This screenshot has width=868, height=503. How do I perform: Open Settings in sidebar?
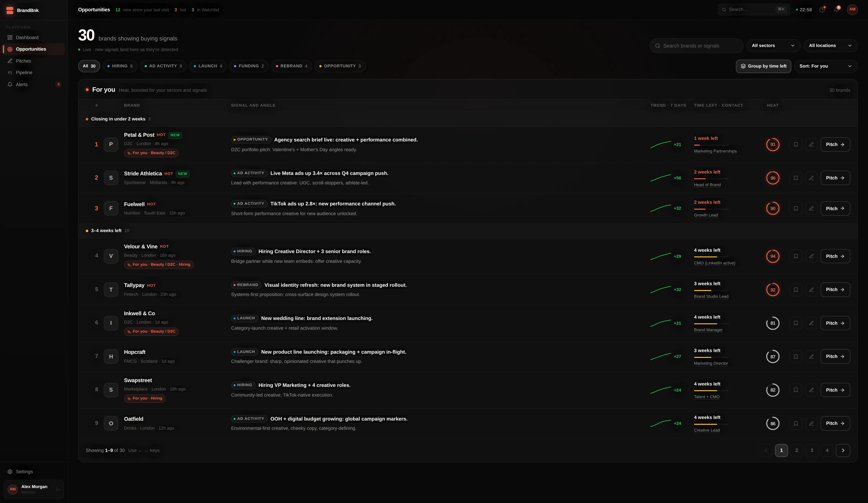[x=34, y=472]
